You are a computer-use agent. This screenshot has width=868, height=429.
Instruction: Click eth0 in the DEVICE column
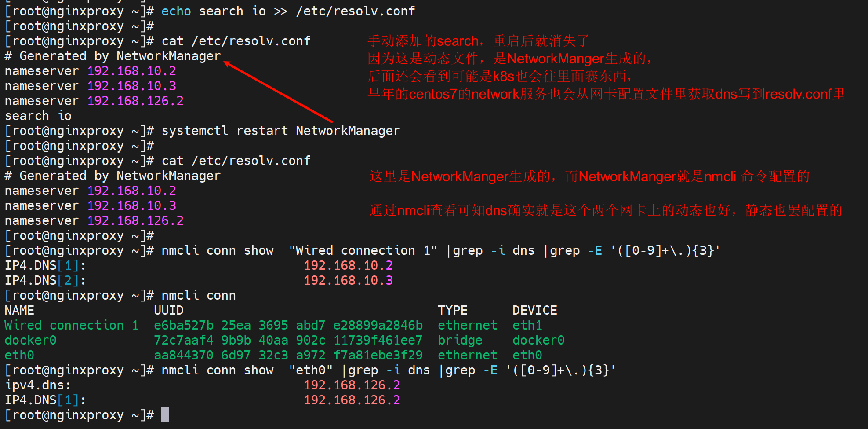tap(527, 356)
